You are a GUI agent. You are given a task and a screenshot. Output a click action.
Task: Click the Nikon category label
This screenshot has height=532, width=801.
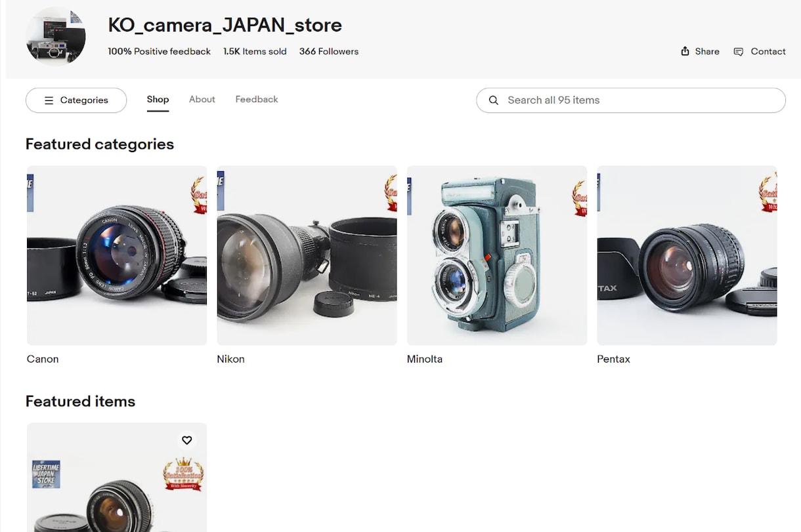click(230, 359)
